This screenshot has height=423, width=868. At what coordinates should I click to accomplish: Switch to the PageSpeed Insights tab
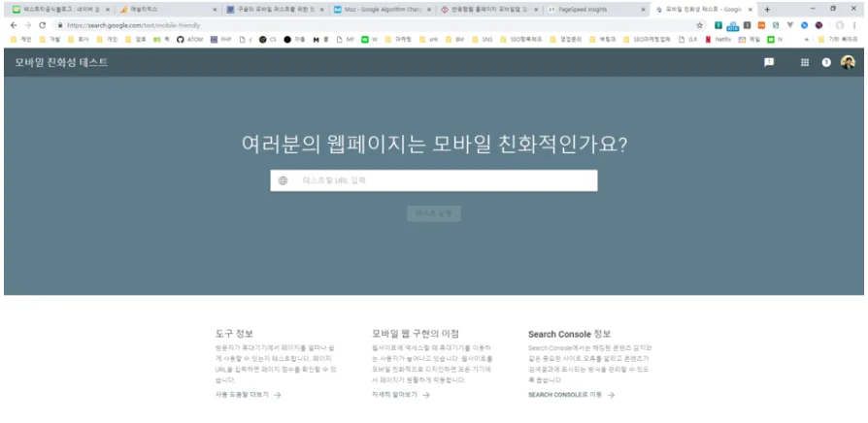pos(592,9)
